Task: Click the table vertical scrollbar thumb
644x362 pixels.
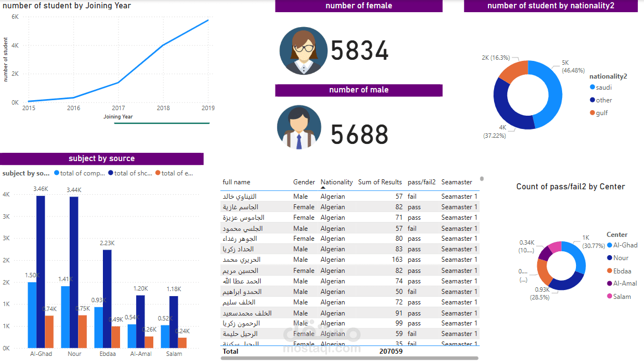Action: coord(482,179)
